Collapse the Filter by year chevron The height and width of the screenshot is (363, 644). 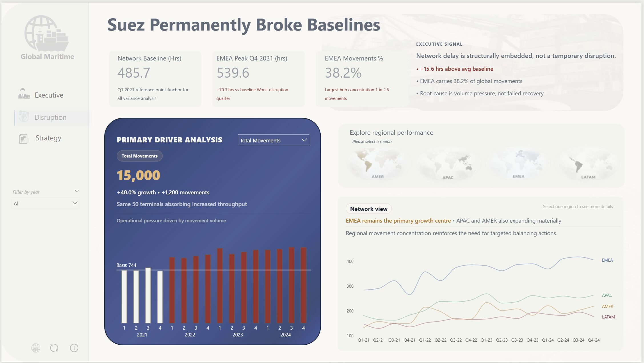(x=77, y=191)
